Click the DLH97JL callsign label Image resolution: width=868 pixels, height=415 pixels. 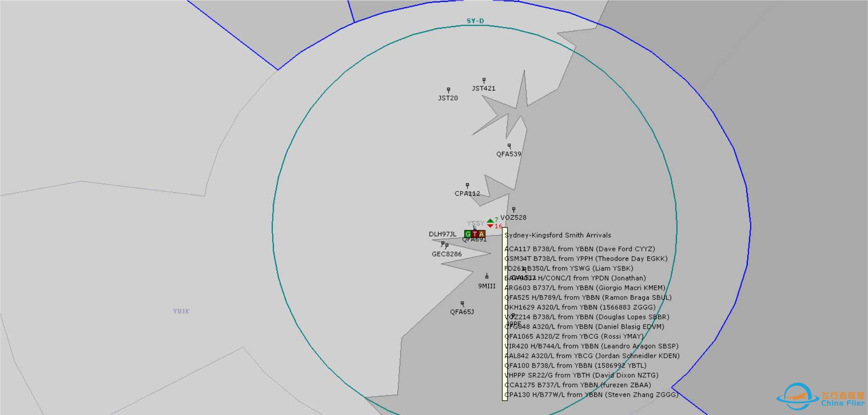[x=443, y=234]
